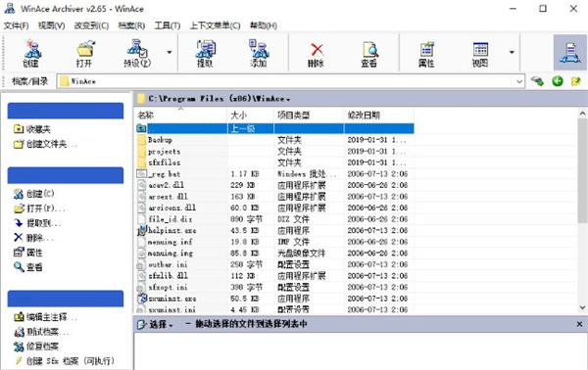Open the 文件(F) menu

pyautogui.click(x=16, y=25)
